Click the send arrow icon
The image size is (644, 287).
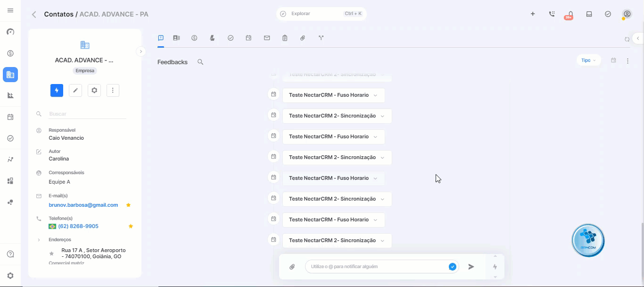[471, 267]
